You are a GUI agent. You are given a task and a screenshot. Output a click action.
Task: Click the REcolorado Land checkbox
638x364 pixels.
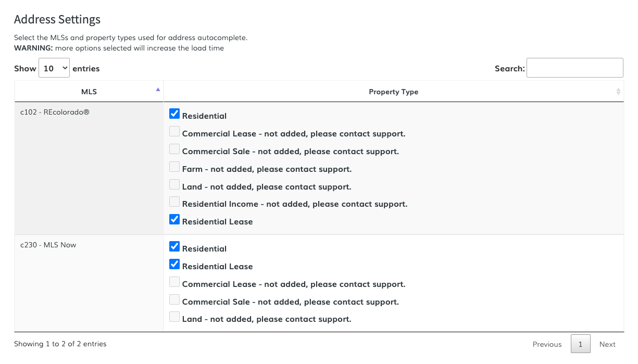pos(174,185)
